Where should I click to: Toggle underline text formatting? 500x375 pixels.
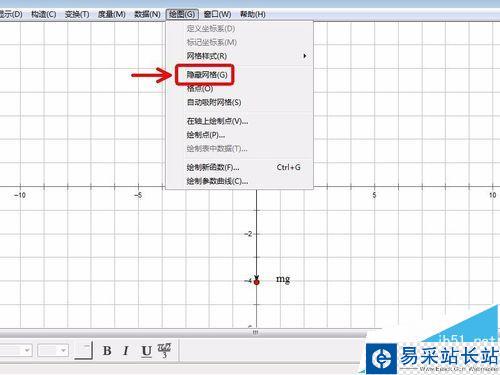[x=146, y=351]
